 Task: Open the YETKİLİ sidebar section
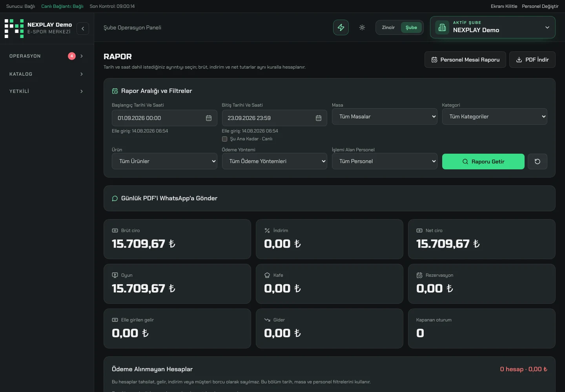coord(47,91)
